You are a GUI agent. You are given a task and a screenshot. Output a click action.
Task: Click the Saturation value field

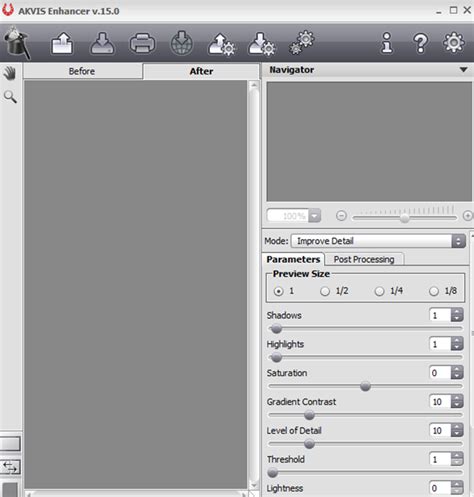[440, 373]
